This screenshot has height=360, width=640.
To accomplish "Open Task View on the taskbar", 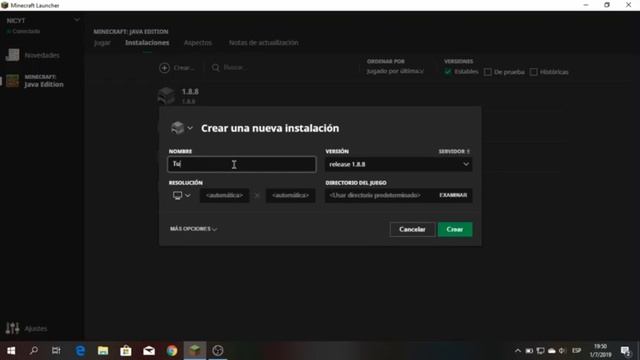I will pos(56,351).
